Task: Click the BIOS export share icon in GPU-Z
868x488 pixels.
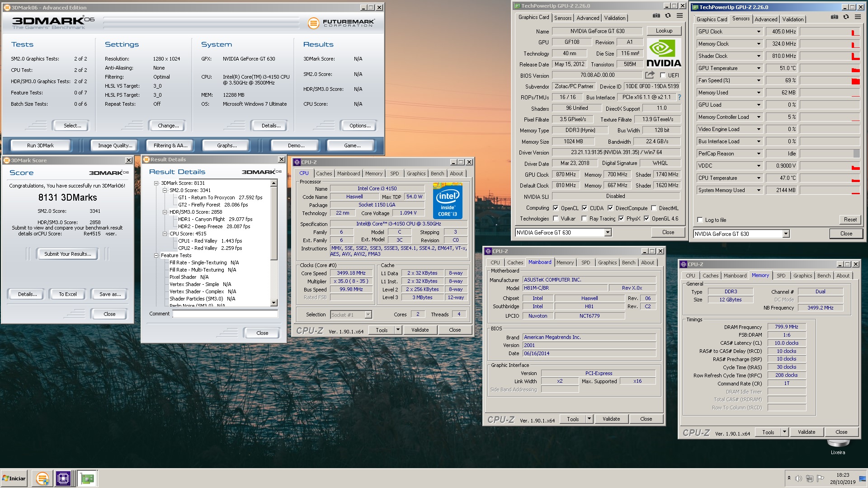Action: click(x=650, y=75)
